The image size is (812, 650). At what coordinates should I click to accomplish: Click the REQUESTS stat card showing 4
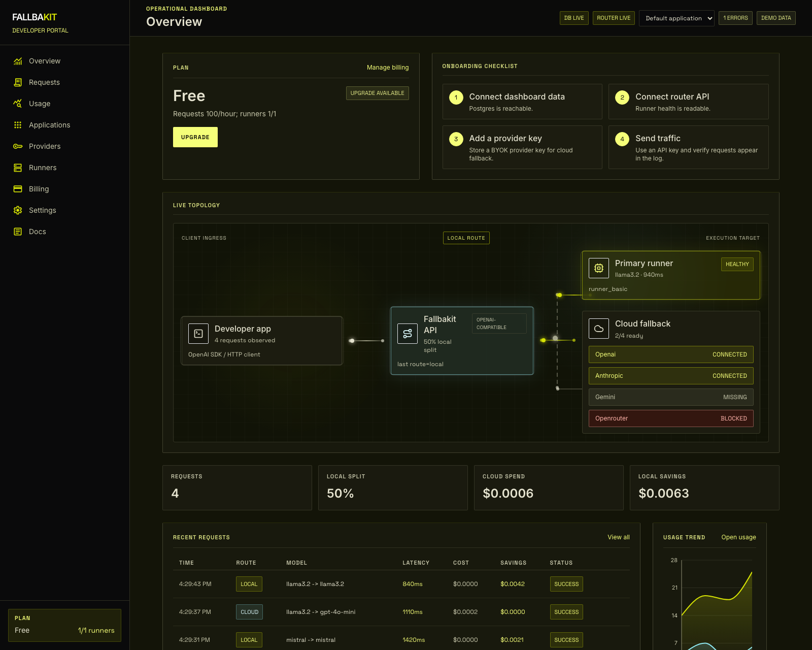(x=237, y=487)
